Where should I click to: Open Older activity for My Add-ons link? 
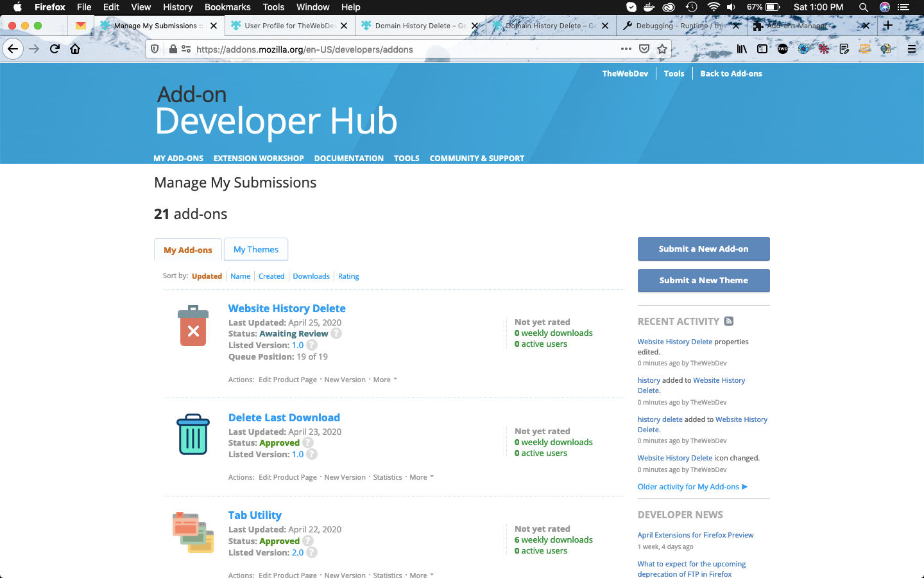pos(692,487)
